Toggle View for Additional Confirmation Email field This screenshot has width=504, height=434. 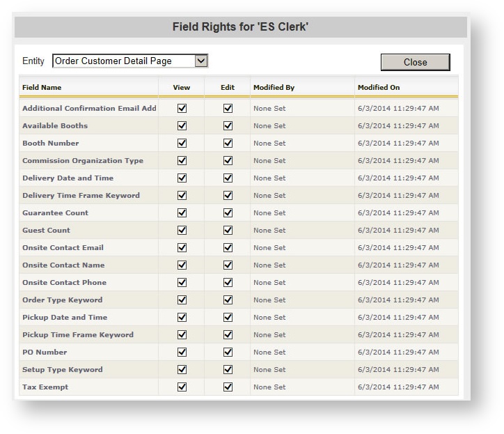pyautogui.click(x=182, y=109)
